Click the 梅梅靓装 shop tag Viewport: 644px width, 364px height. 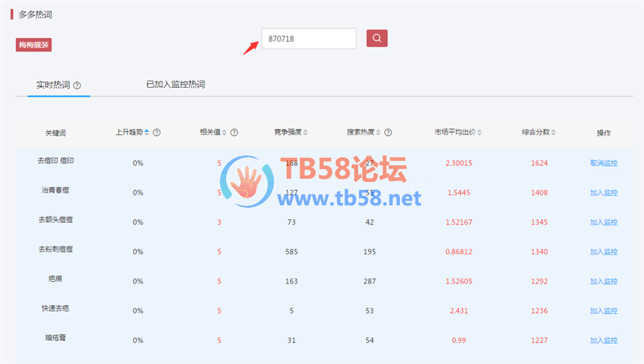click(34, 45)
